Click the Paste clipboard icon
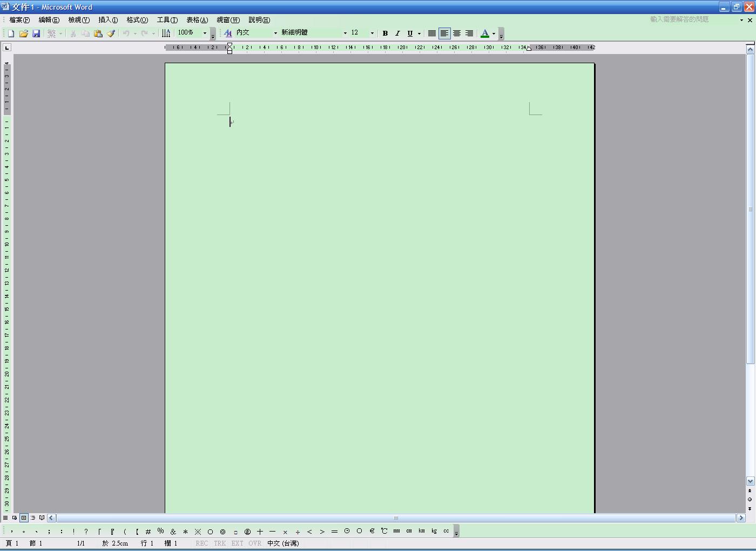756x551 pixels. point(98,33)
